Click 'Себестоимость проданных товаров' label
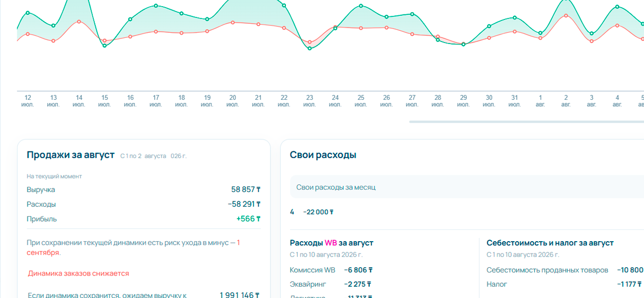This screenshot has height=298, width=644. pyautogui.click(x=547, y=270)
